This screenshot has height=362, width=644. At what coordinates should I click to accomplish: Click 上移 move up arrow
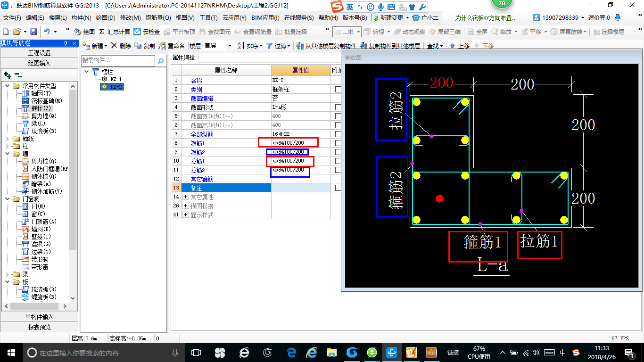460,46
